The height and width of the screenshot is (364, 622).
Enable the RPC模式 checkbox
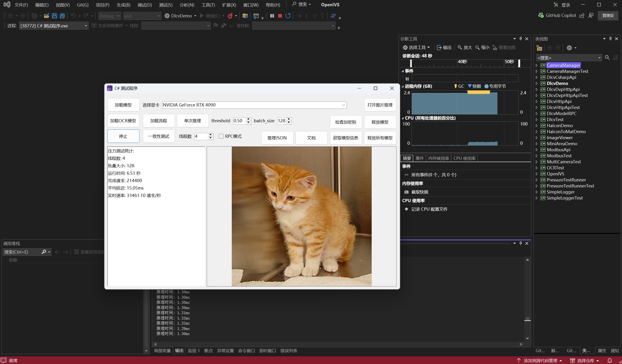click(x=221, y=136)
